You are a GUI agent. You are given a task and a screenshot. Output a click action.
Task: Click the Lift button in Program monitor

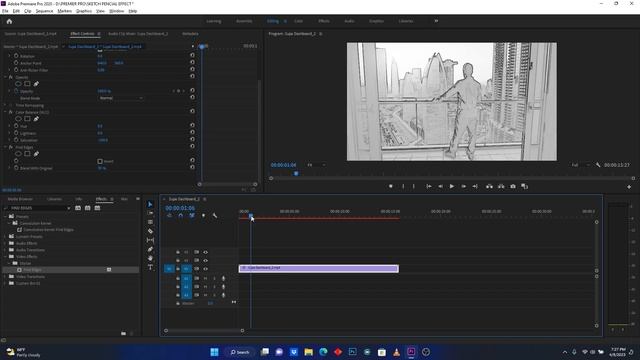[489, 186]
